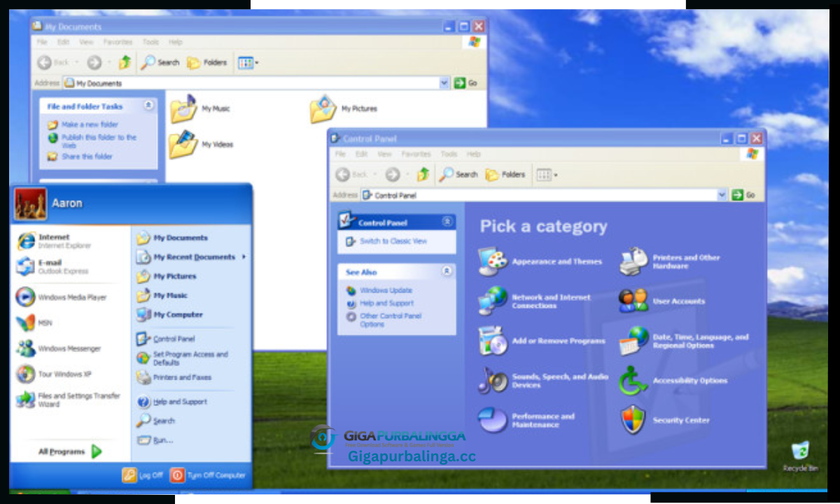Open Printers and Other Hardware icon
The width and height of the screenshot is (840, 504).
coord(633,261)
